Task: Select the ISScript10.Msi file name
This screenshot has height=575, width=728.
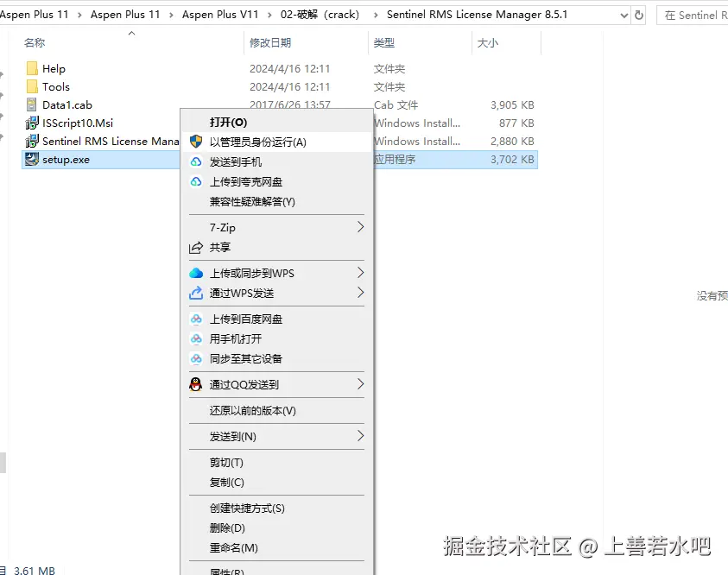Action: [78, 123]
